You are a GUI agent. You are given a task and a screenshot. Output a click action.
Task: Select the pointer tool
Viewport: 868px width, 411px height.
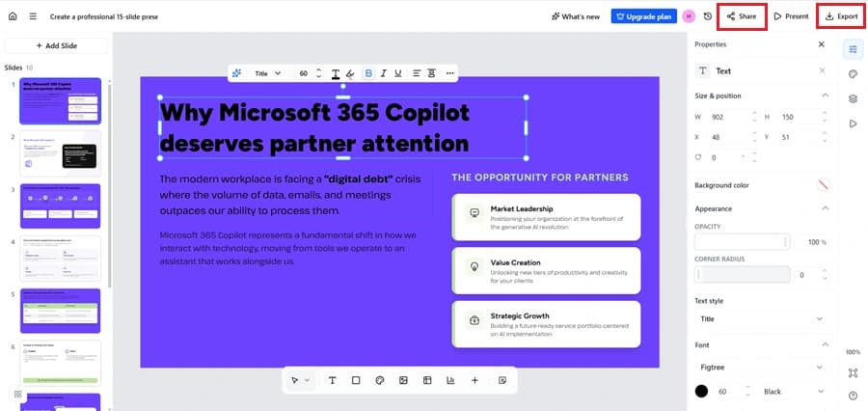pos(294,380)
